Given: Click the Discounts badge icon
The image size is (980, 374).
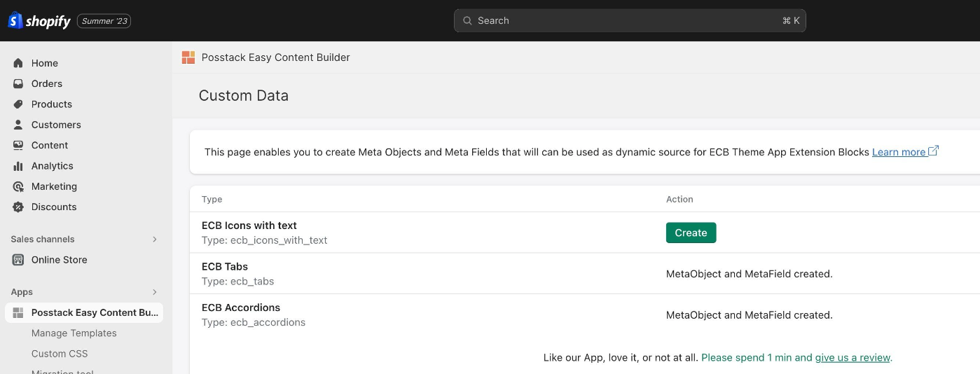Looking at the screenshot, I should click(x=18, y=207).
